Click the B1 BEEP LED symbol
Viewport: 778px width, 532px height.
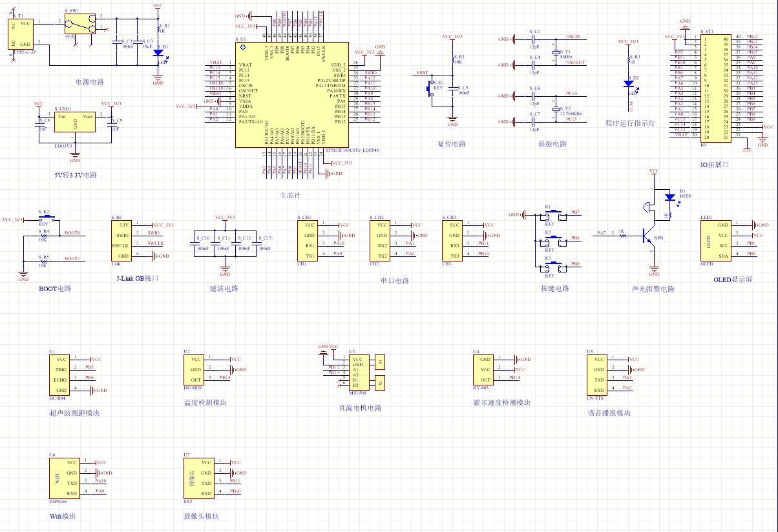pos(669,197)
